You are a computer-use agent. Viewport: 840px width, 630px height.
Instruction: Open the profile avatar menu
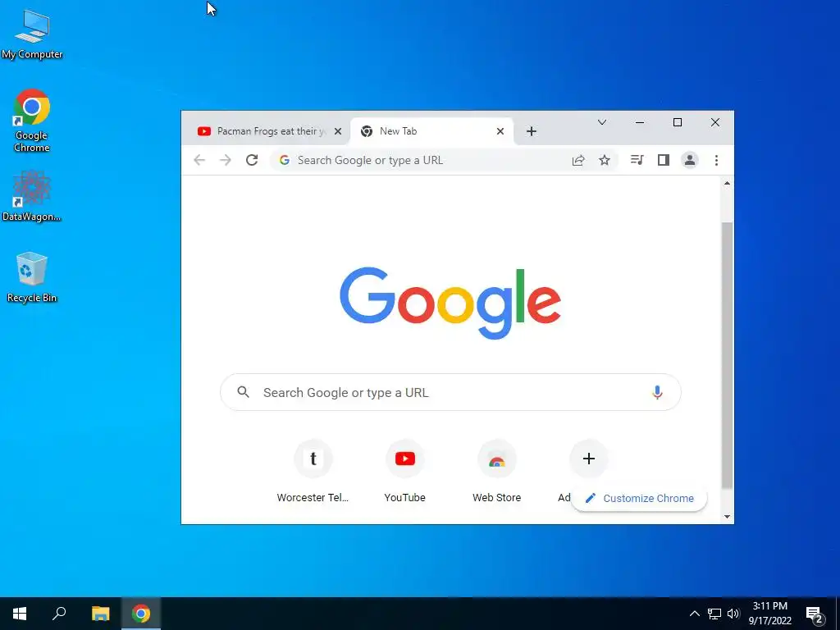tap(689, 160)
